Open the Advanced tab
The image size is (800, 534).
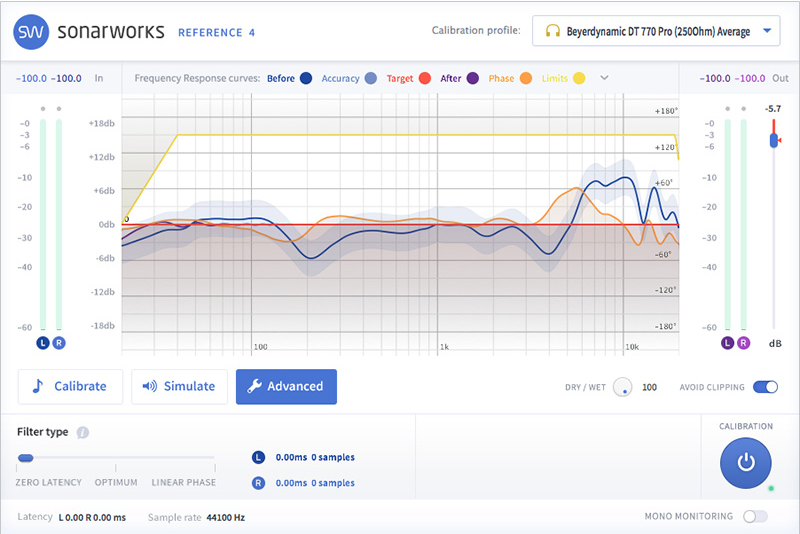click(x=286, y=387)
